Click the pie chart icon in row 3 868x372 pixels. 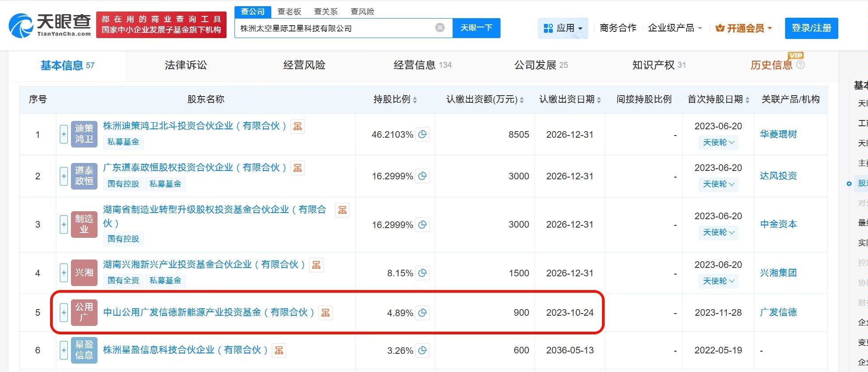point(422,225)
